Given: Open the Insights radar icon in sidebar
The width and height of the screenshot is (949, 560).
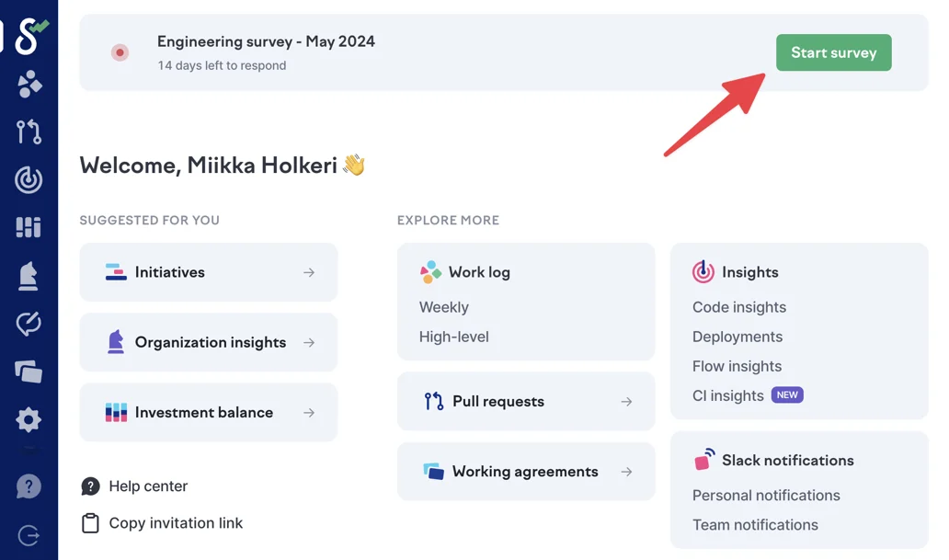Looking at the screenshot, I should [29, 179].
